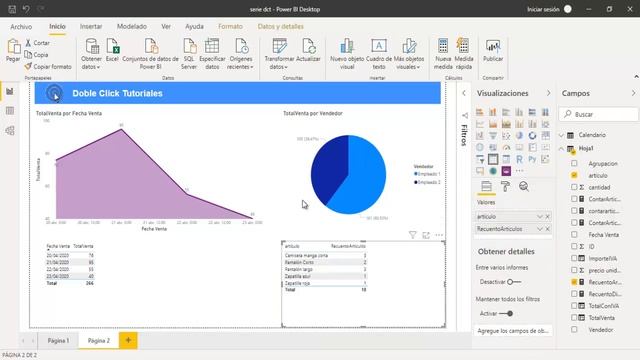Open the Insertar ribbon tab
The image size is (640, 360).
pyautogui.click(x=91, y=27)
